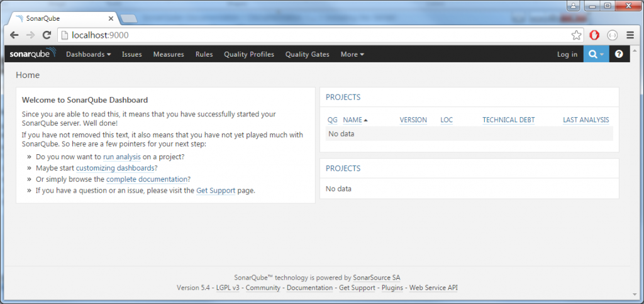Expand the More dropdown menu
Image resolution: width=644 pixels, height=304 pixels.
point(352,54)
